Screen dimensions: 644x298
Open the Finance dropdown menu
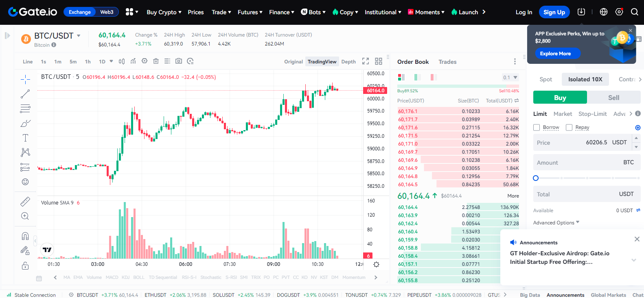point(282,12)
